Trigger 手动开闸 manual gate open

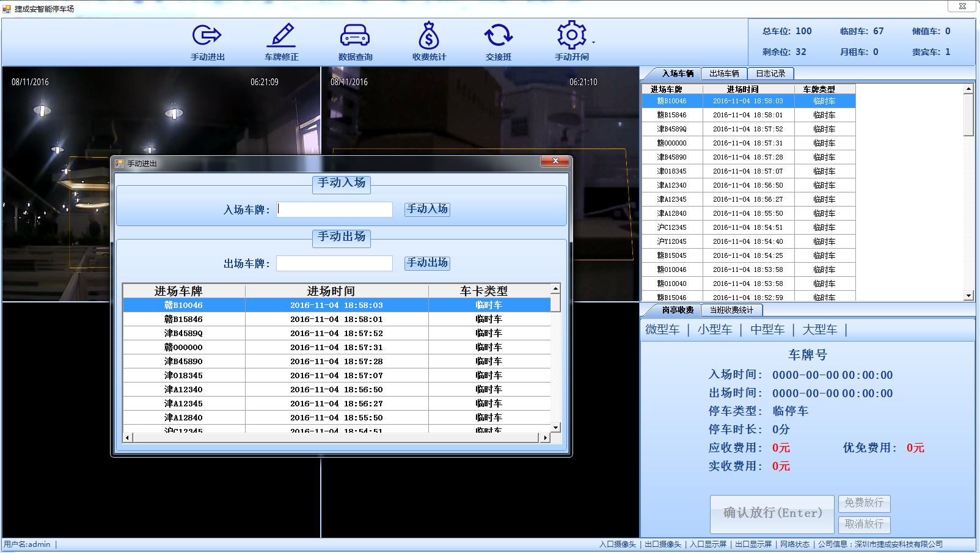(x=571, y=42)
